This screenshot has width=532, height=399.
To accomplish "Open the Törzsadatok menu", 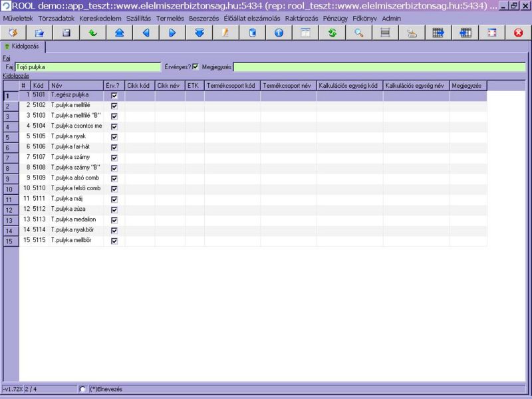I will 57,19.
